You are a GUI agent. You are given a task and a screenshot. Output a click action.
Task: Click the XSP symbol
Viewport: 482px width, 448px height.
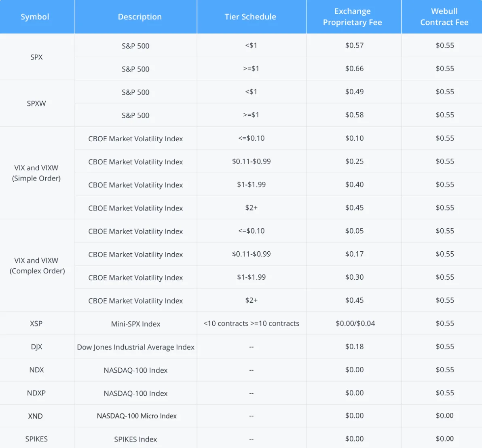tap(36, 323)
